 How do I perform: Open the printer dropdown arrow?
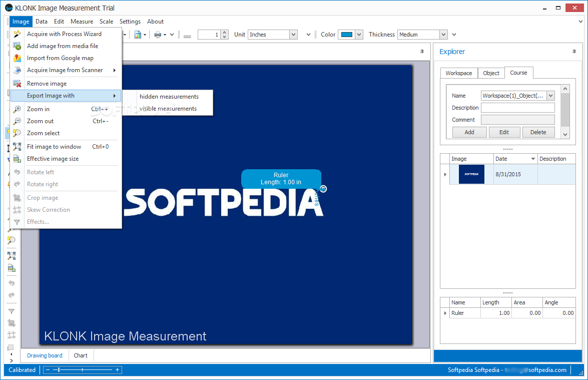(x=165, y=35)
